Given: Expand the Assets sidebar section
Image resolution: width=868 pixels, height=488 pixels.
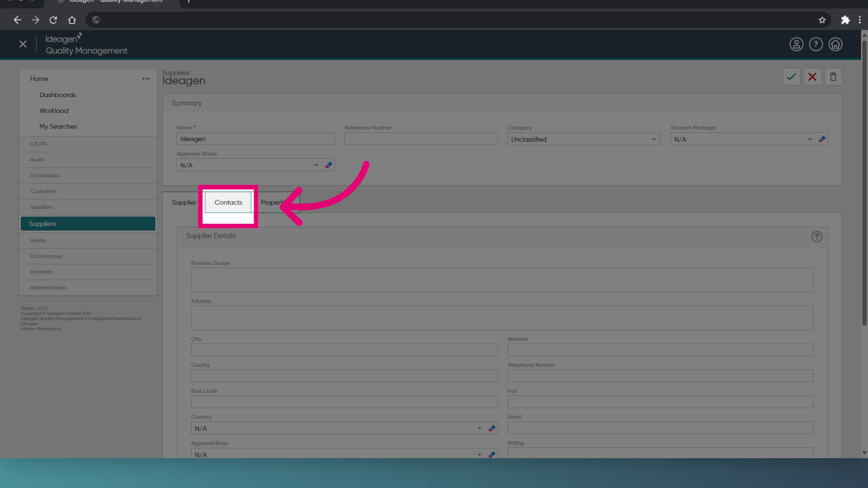Looking at the screenshot, I should pos(88,240).
